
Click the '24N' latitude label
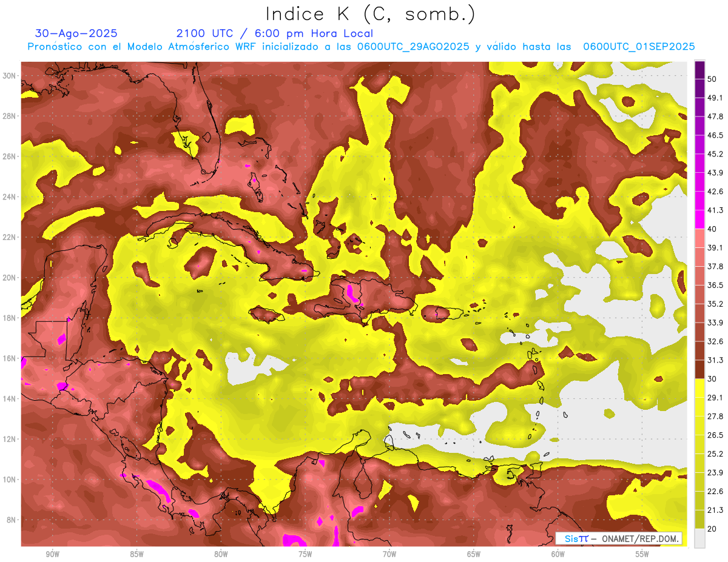[x=9, y=197]
